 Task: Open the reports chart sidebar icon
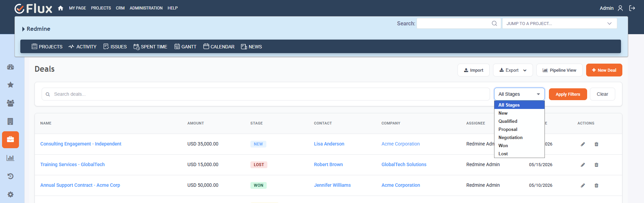(x=10, y=158)
